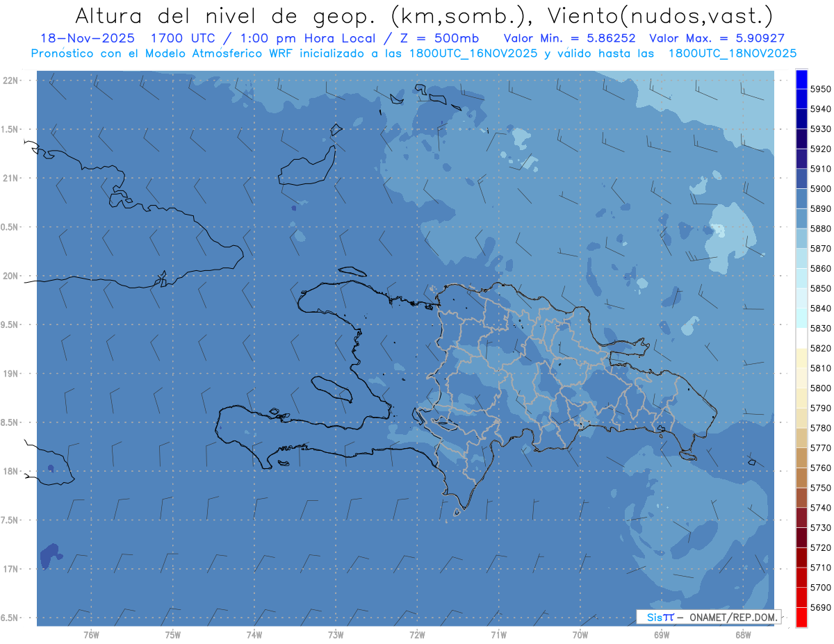The width and height of the screenshot is (834, 644).
Task: Click the '8.5N' latitude label
Action: 10,422
